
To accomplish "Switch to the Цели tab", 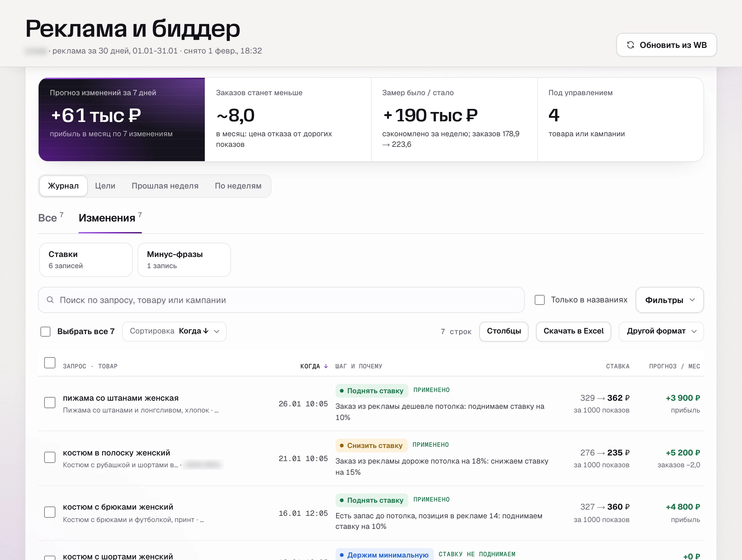I will click(x=105, y=186).
